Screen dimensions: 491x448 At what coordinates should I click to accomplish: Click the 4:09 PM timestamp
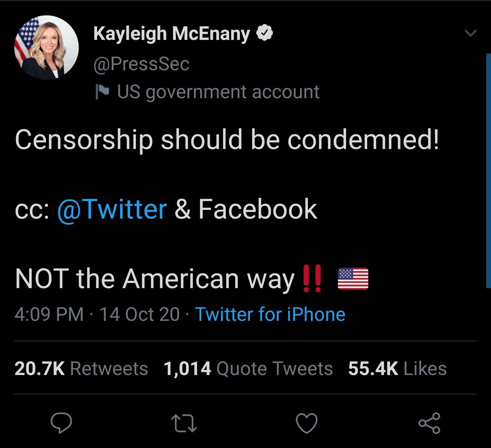tap(49, 314)
